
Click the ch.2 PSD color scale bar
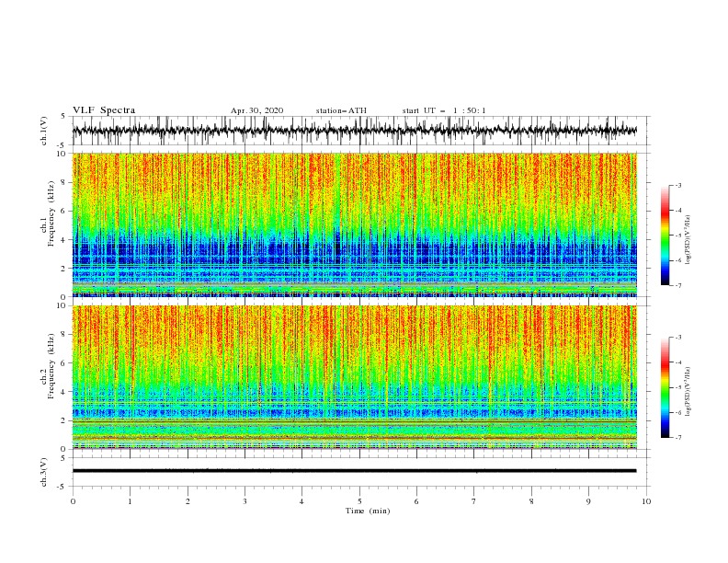pos(665,387)
